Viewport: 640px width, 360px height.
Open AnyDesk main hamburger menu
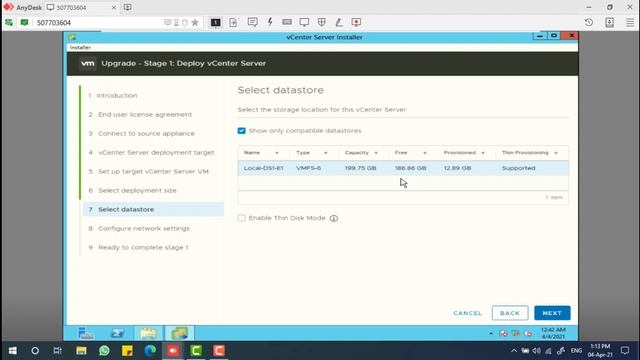pos(630,22)
